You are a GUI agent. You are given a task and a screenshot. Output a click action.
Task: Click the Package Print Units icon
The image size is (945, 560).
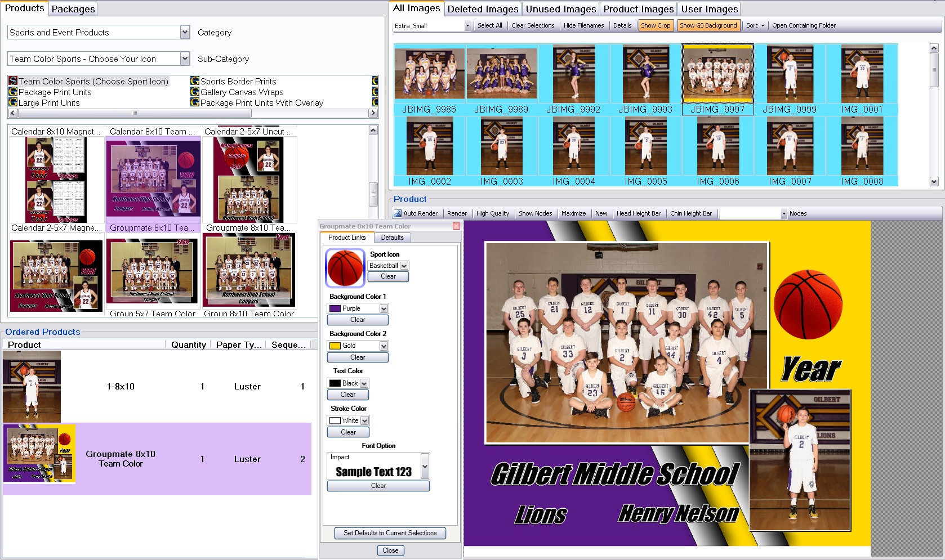pos(13,92)
